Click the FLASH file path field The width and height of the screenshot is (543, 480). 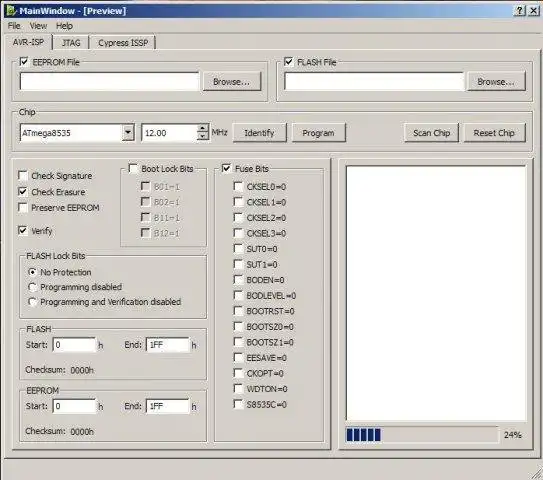click(x=374, y=81)
